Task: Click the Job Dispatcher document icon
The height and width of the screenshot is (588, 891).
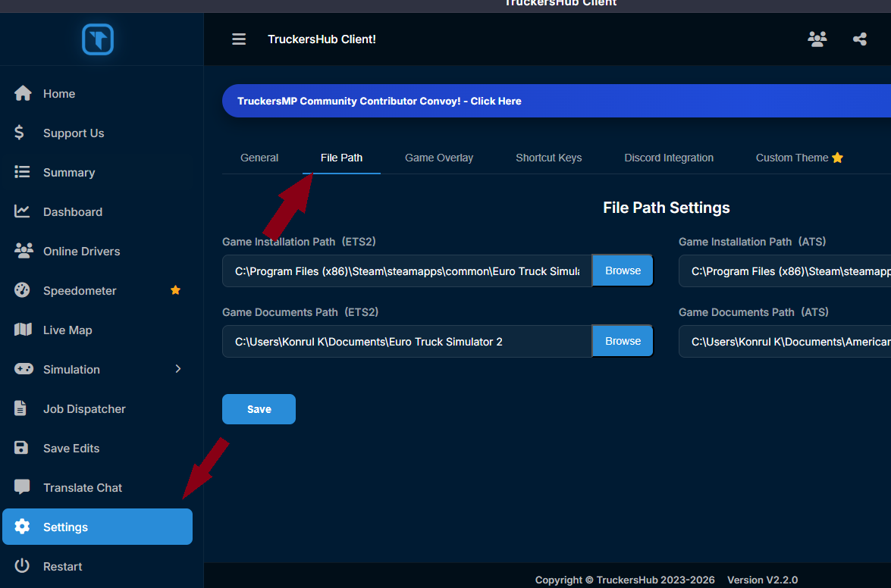Action: 20,408
